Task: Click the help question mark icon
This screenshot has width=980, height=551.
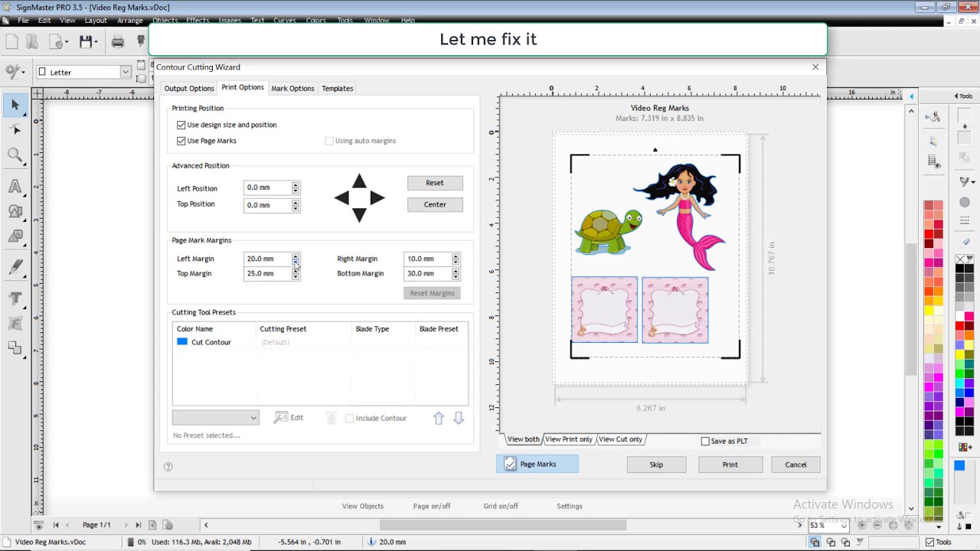Action: tap(168, 466)
